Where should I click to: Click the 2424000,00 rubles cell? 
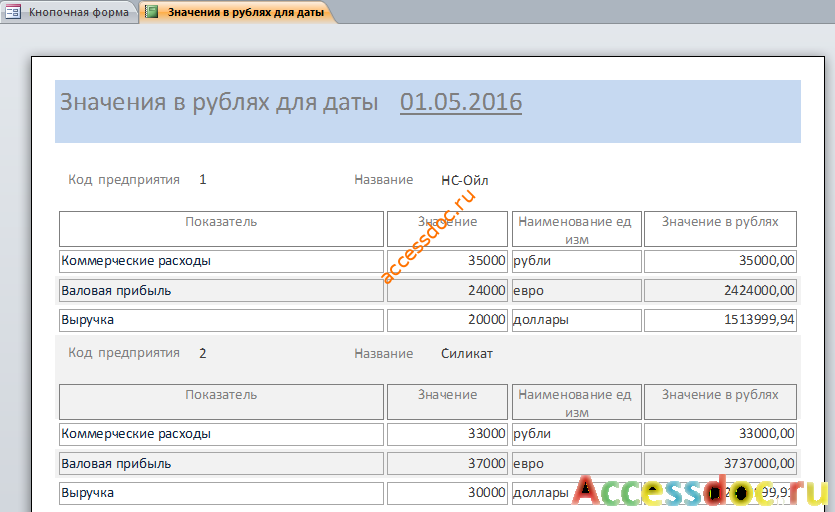(x=721, y=291)
